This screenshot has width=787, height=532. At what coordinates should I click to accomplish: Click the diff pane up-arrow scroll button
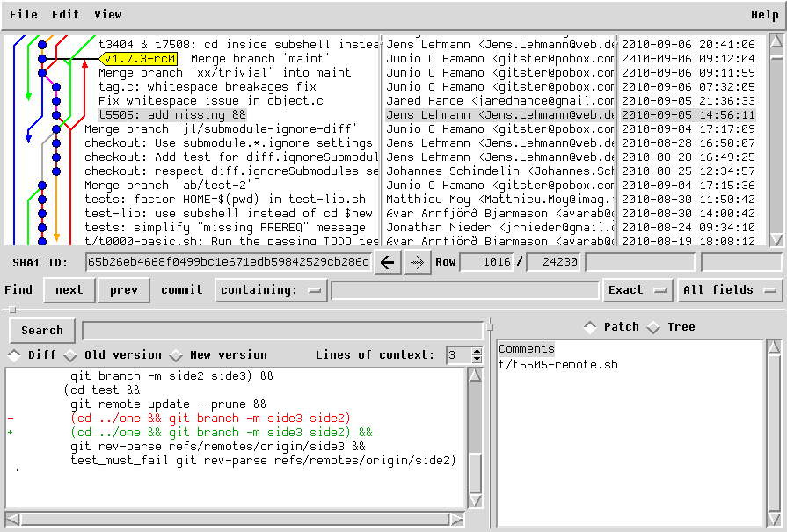[x=475, y=375]
